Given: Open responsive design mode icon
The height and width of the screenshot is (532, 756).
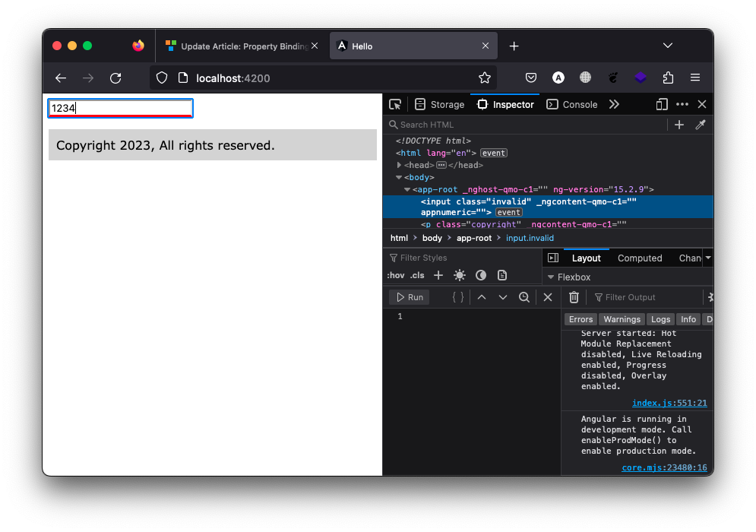Looking at the screenshot, I should click(x=662, y=105).
